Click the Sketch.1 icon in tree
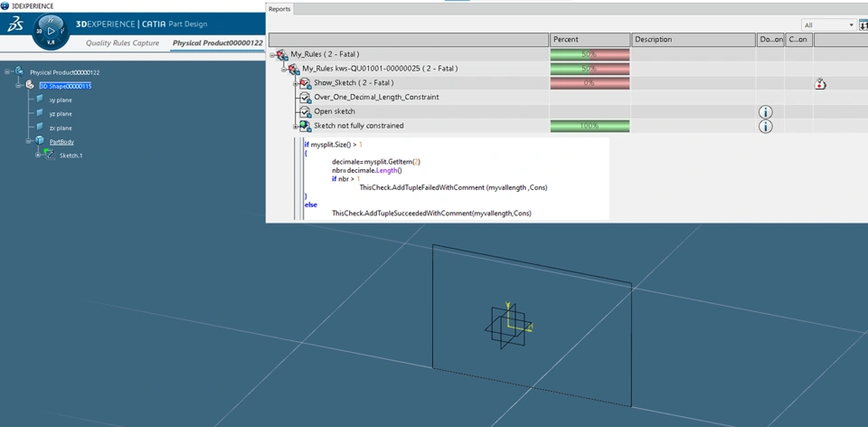The height and width of the screenshot is (427, 868). click(x=49, y=155)
